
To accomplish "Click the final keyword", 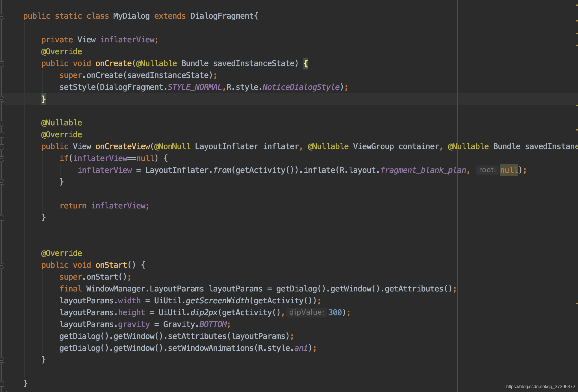I will (x=71, y=289).
